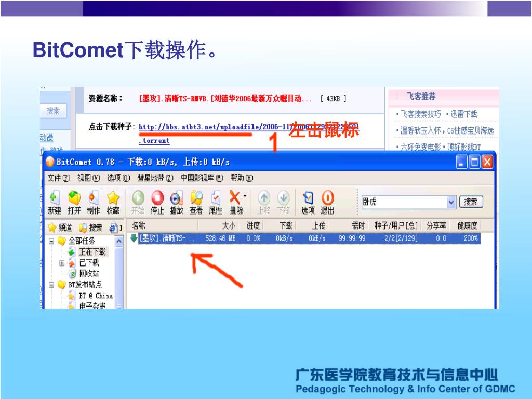Open the dropdown arrow beside 删除

pyautogui.click(x=245, y=196)
